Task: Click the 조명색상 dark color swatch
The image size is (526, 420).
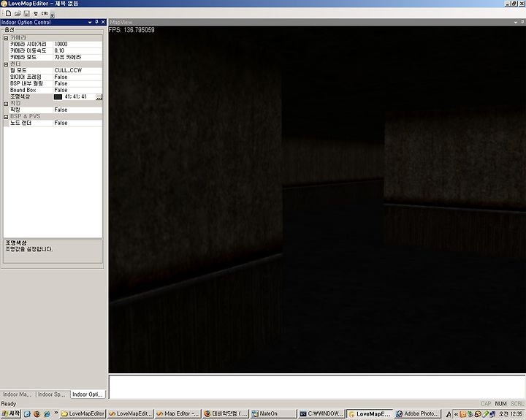Action: point(58,97)
